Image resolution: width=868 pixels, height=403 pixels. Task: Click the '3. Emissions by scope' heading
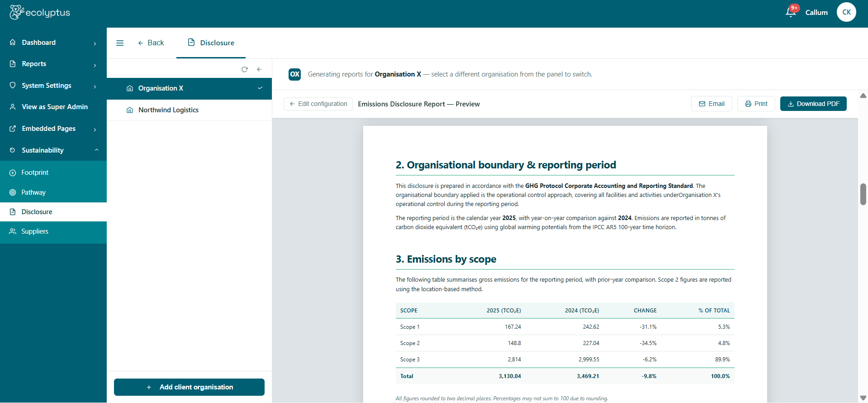coord(446,259)
